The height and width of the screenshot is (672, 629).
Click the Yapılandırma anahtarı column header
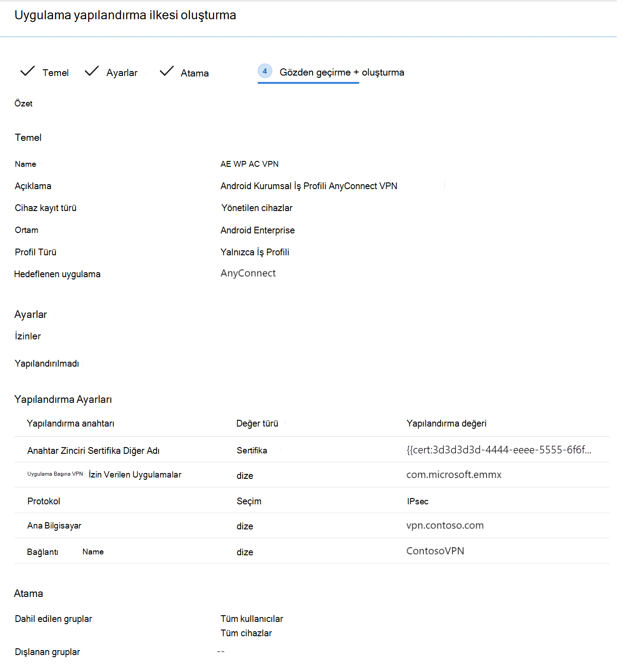(x=71, y=423)
